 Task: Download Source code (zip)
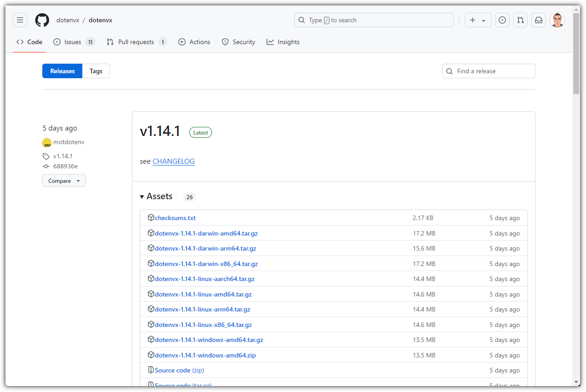[179, 370]
